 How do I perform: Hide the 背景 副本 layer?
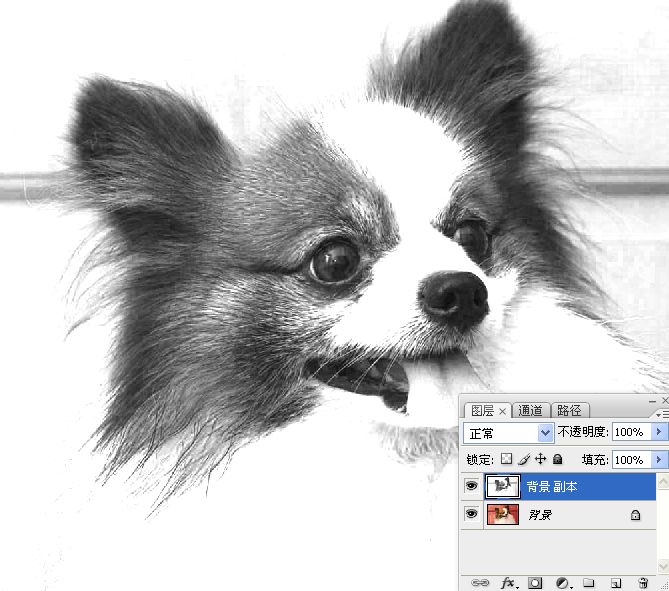[x=471, y=487]
